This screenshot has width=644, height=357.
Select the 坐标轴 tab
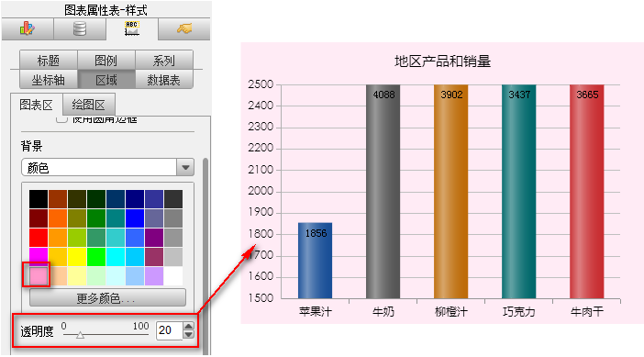[49, 80]
